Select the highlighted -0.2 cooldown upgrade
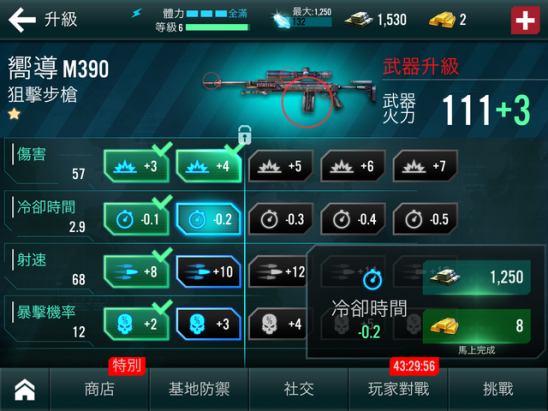Viewport: 548px width, 411px height. pyautogui.click(x=209, y=219)
